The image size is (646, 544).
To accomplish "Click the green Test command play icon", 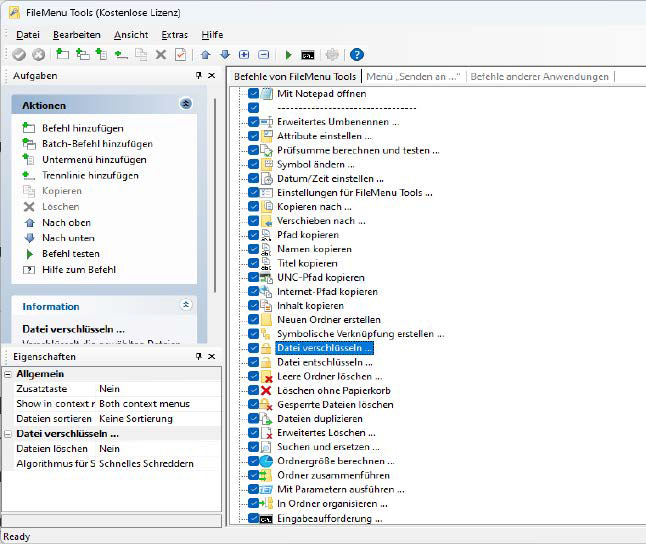I will 288,54.
